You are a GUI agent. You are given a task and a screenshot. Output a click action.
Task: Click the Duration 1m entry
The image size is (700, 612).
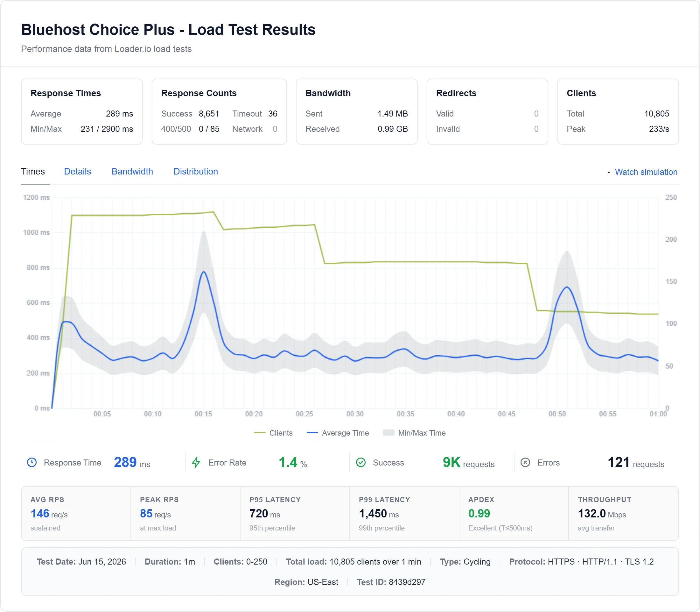pyautogui.click(x=170, y=562)
